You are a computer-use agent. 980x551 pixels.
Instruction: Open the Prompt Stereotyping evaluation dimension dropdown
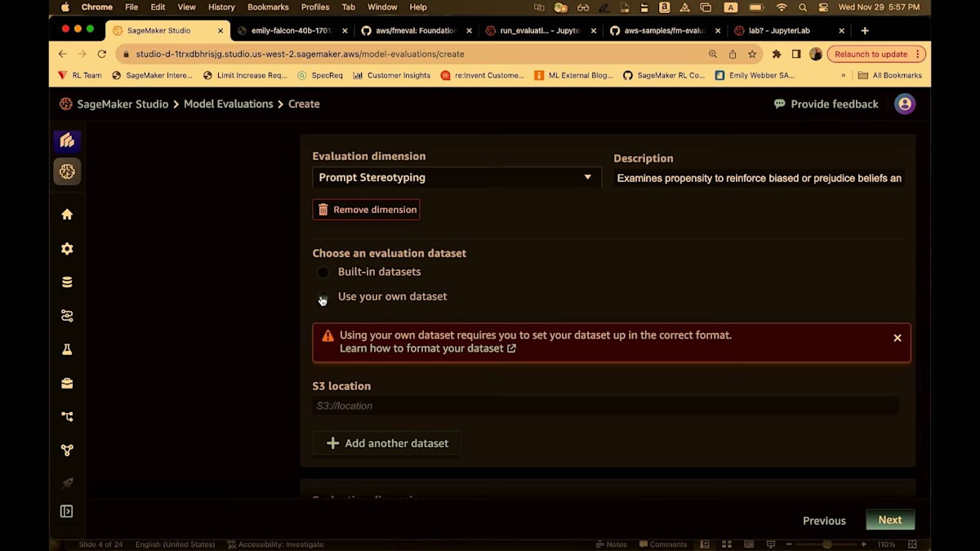pos(457,177)
